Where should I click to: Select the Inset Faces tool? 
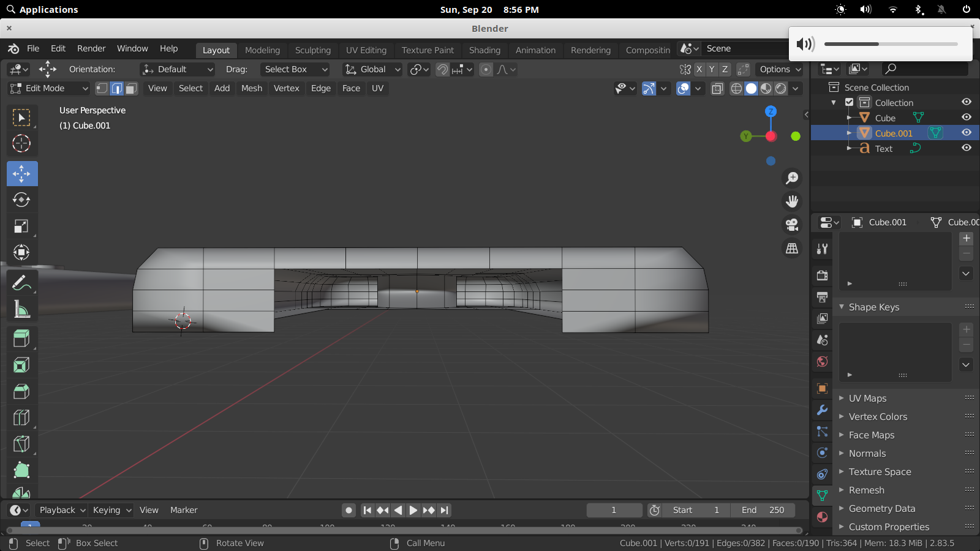click(x=21, y=365)
